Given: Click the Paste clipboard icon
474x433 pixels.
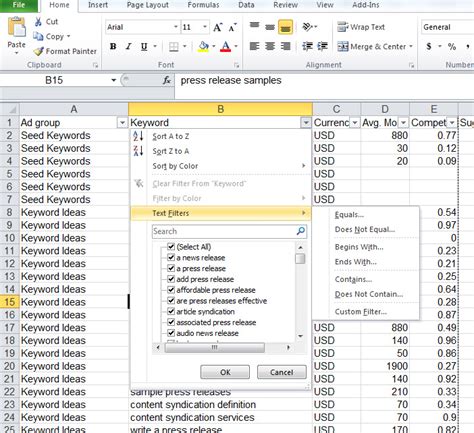Looking at the screenshot, I should point(16,28).
